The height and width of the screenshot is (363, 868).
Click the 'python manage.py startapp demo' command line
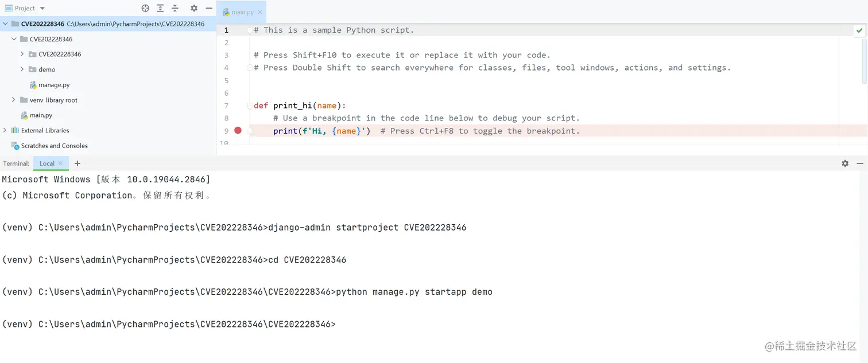[247, 292]
